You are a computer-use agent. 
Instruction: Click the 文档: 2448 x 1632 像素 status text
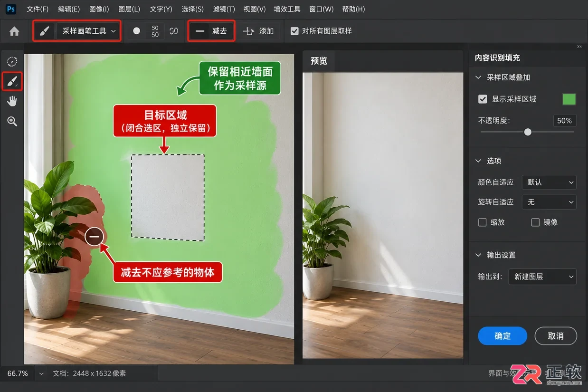click(89, 373)
